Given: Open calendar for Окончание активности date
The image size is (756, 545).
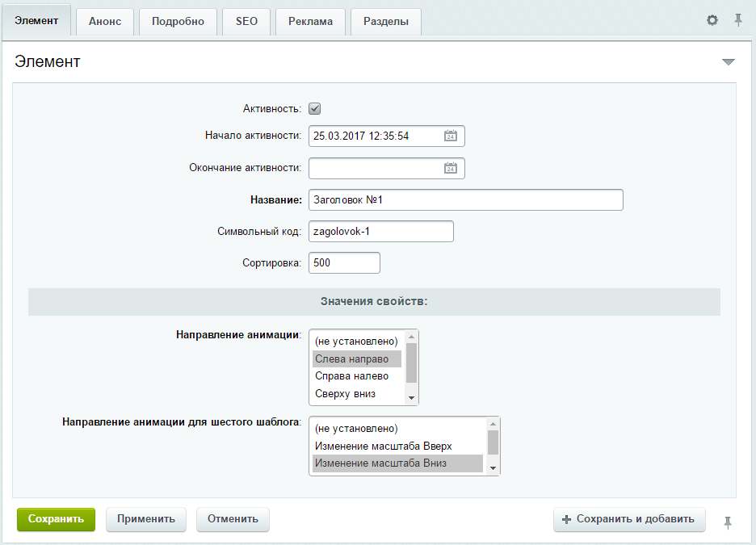Looking at the screenshot, I should point(451,168).
